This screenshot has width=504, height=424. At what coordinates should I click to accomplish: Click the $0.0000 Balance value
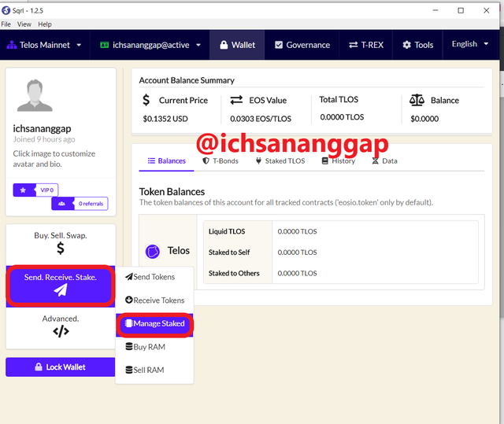coord(424,119)
